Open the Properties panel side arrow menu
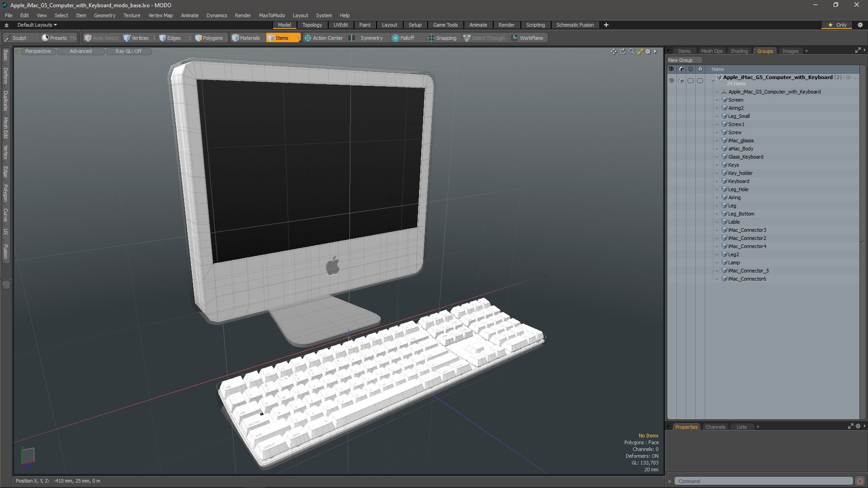The height and width of the screenshot is (488, 868). pos(864,426)
